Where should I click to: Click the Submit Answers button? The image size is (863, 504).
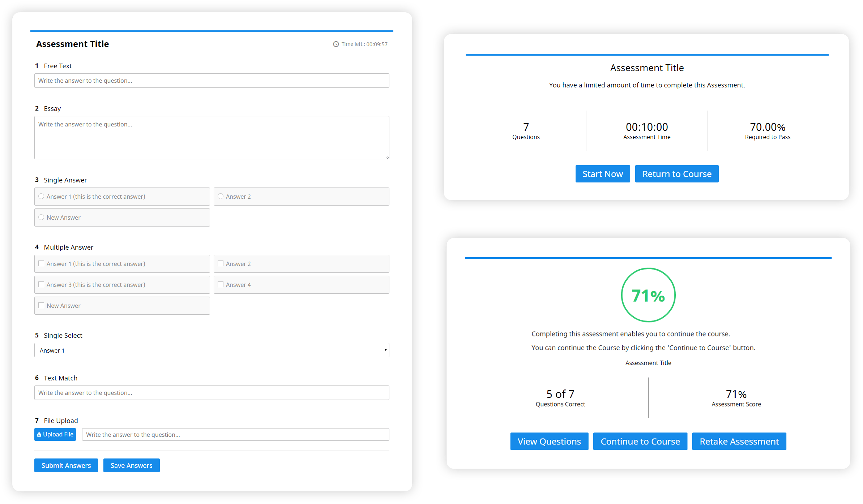pos(66,465)
